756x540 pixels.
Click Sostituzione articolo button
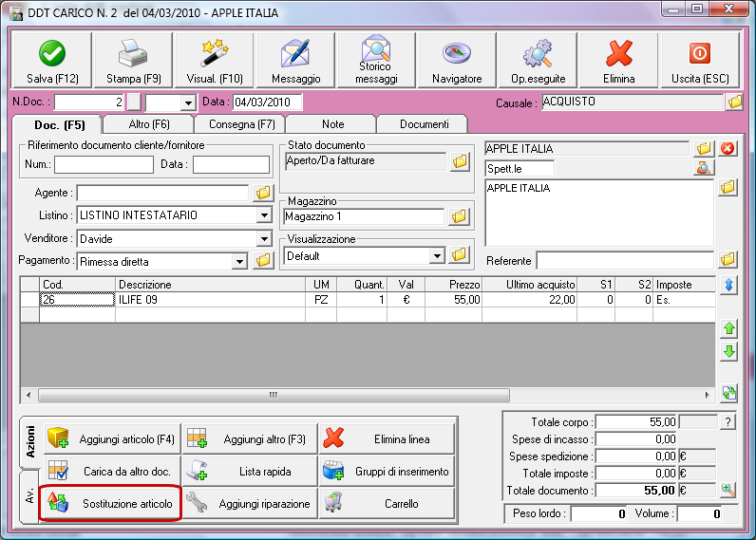coord(110,503)
